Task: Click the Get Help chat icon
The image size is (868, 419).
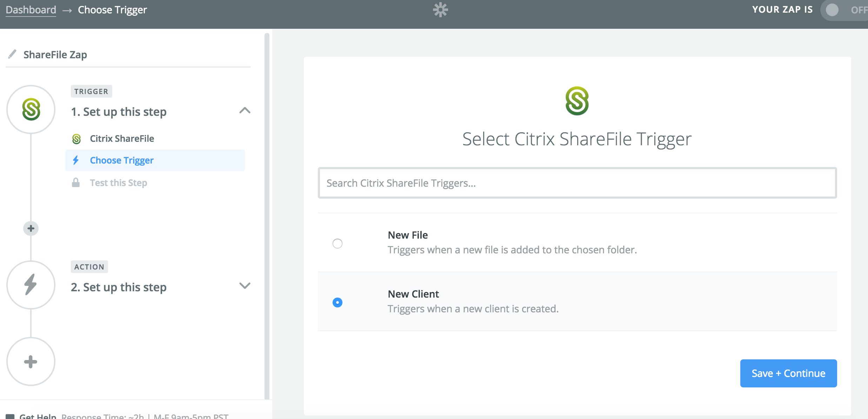Action: [10, 417]
